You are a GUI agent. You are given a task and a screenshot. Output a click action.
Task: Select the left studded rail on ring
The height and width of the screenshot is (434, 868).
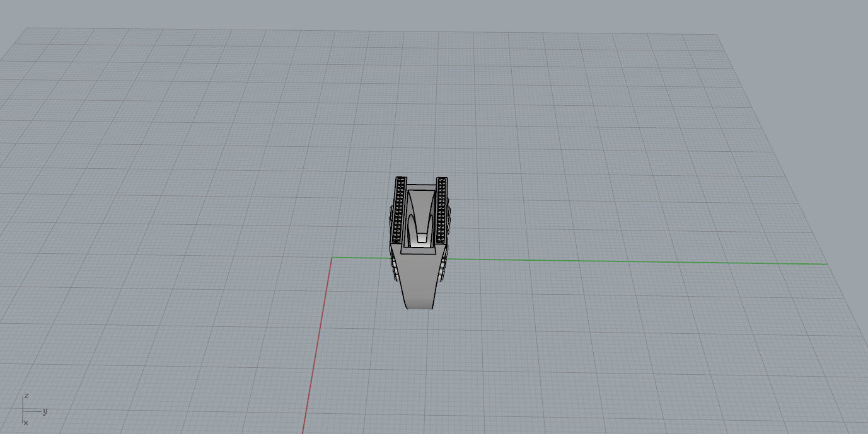(398, 210)
